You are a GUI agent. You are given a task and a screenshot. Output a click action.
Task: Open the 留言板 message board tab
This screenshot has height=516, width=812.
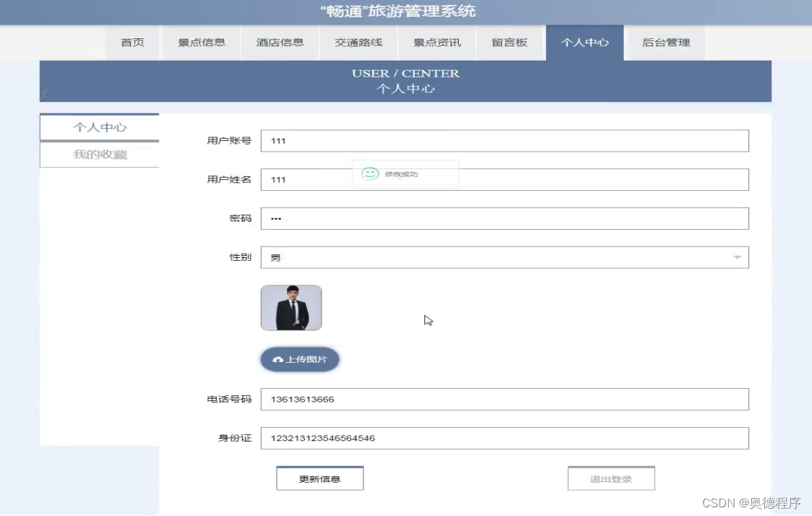[x=510, y=43]
